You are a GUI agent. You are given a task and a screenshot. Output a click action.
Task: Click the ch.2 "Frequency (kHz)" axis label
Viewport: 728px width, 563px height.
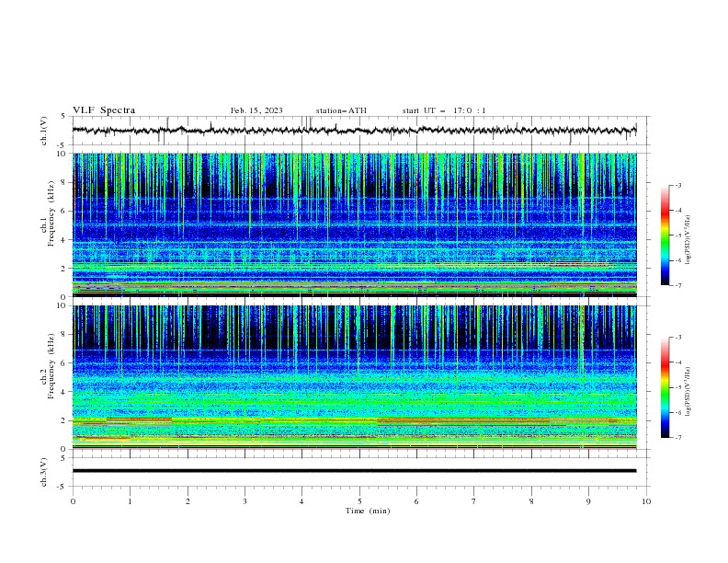[x=51, y=366]
